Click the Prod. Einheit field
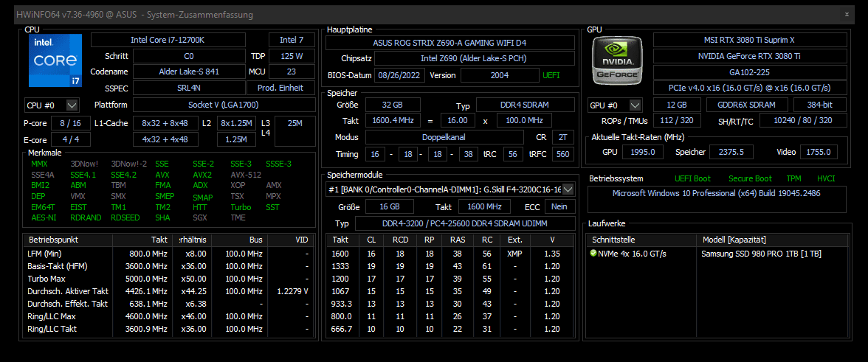Viewport: 868px width, 362px height. click(280, 88)
